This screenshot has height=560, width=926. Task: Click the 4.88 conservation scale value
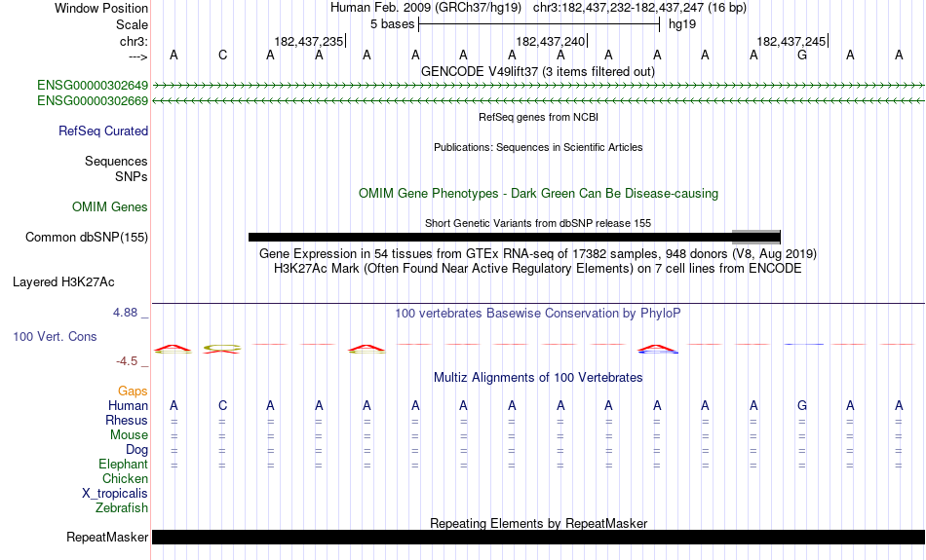tap(125, 313)
